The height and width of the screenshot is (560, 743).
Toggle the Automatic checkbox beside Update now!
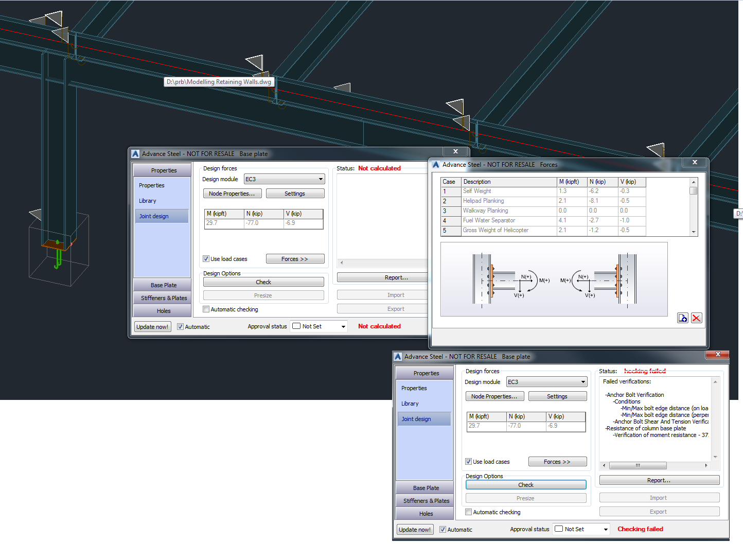(x=181, y=326)
